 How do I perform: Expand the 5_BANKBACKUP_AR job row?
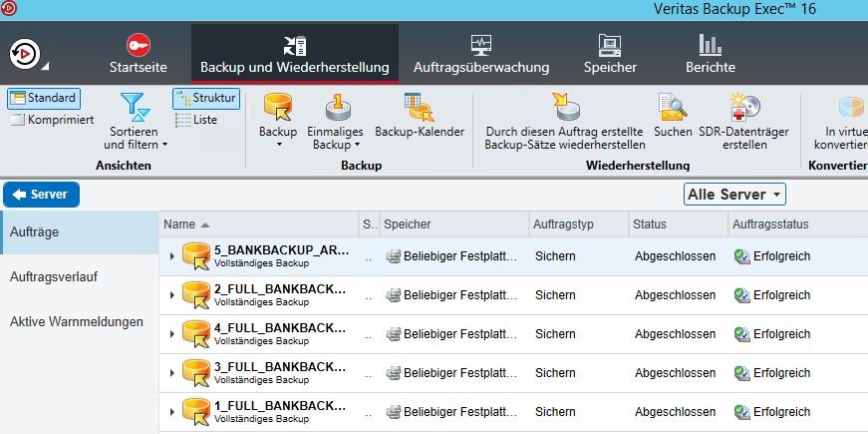pyautogui.click(x=171, y=256)
